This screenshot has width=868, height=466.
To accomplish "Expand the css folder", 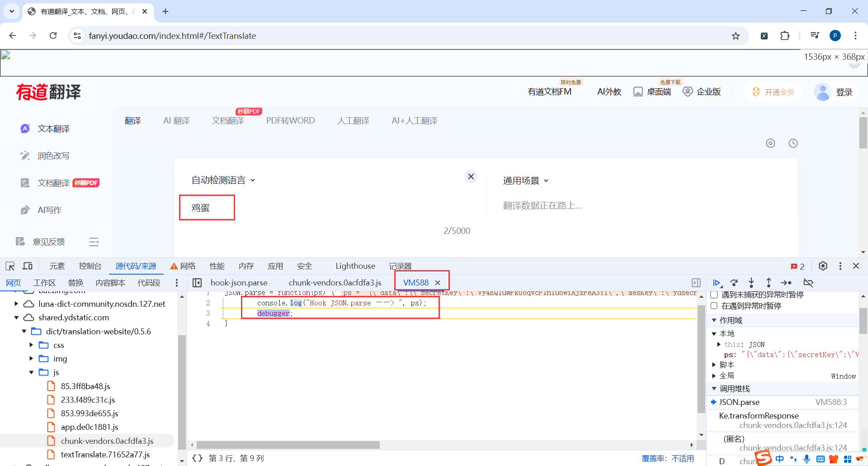I will (31, 345).
